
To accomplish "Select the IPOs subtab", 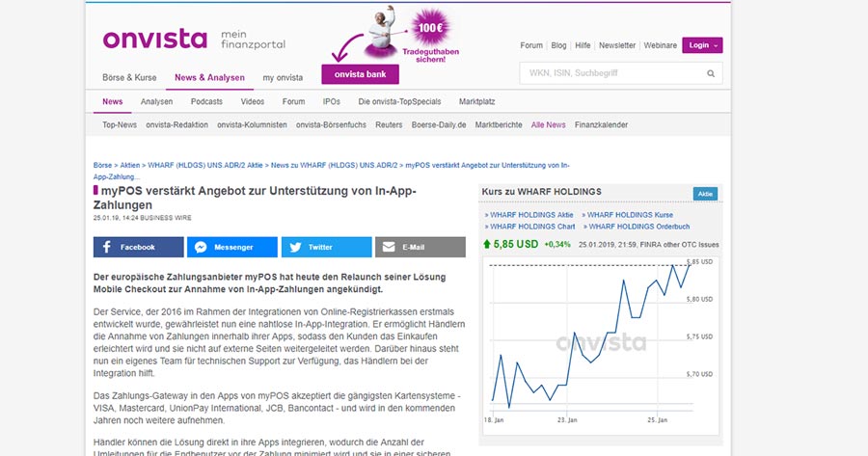I will coord(332,102).
